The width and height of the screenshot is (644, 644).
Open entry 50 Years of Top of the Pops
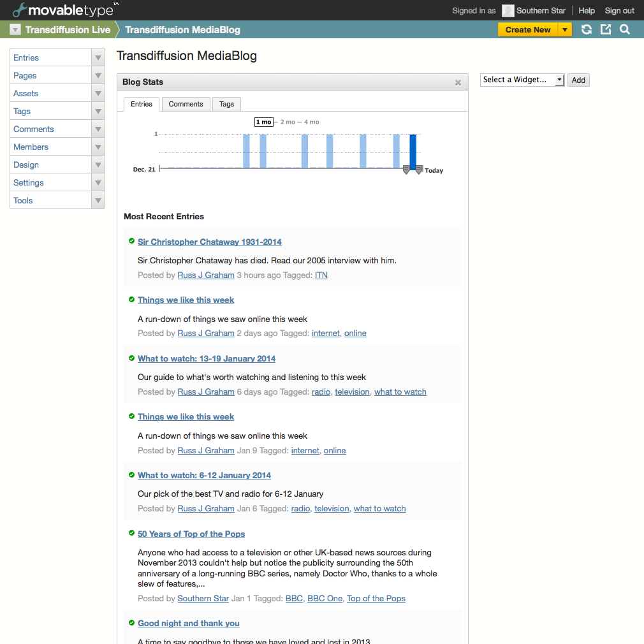pos(191,534)
